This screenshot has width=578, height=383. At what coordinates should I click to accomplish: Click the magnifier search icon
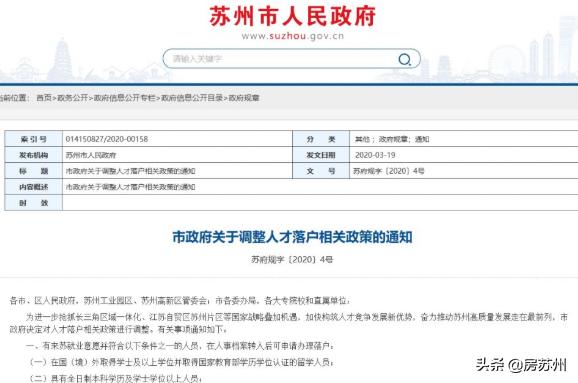coord(404,59)
